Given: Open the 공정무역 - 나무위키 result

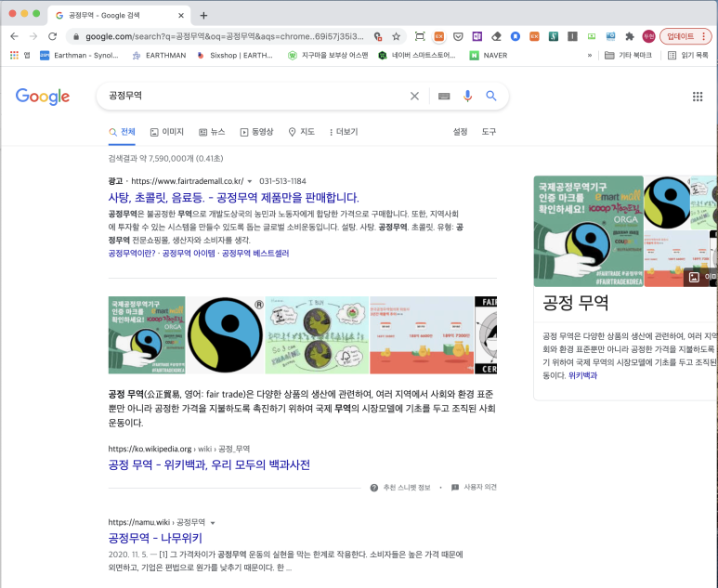Looking at the screenshot, I should tap(155, 538).
